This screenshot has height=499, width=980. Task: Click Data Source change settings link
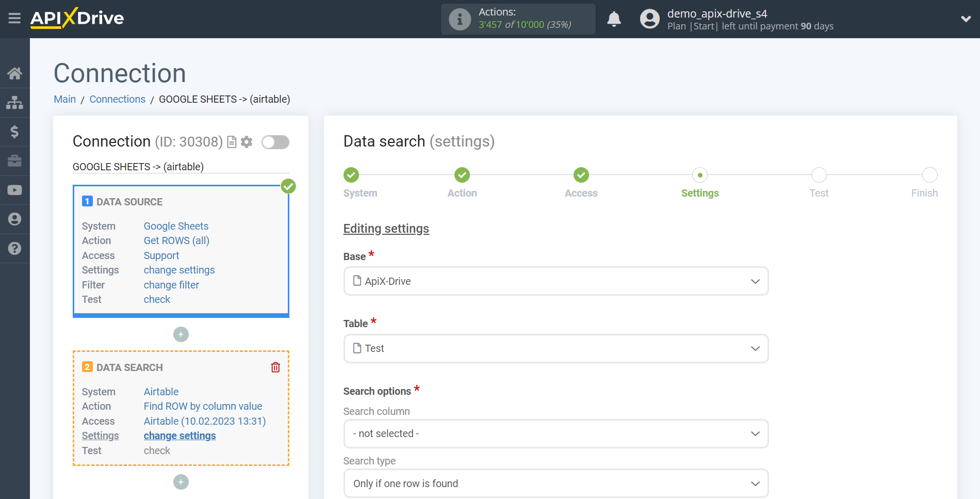click(179, 270)
